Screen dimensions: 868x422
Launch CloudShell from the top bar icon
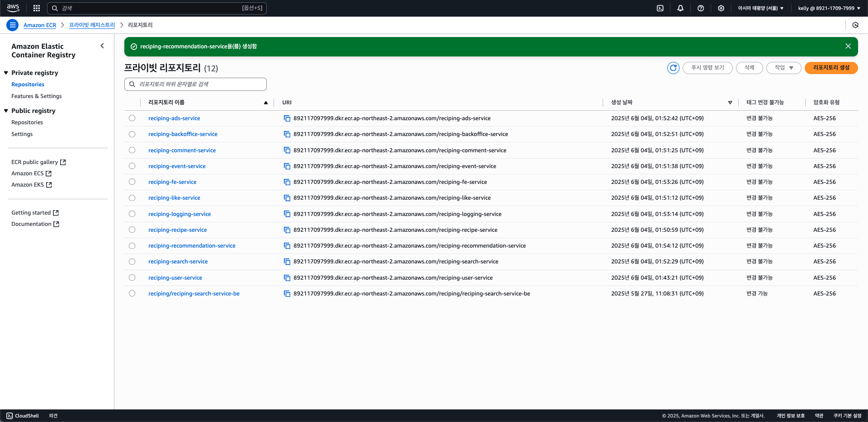tap(660, 8)
